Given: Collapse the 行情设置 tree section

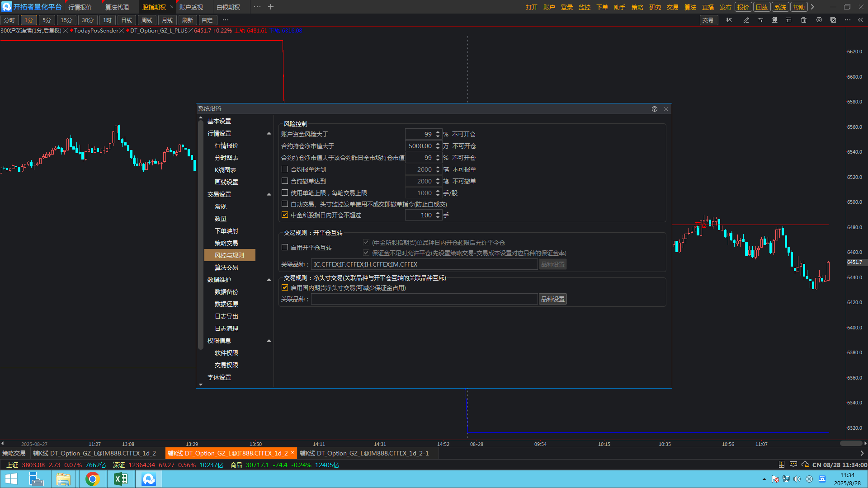Looking at the screenshot, I should click(x=269, y=133).
